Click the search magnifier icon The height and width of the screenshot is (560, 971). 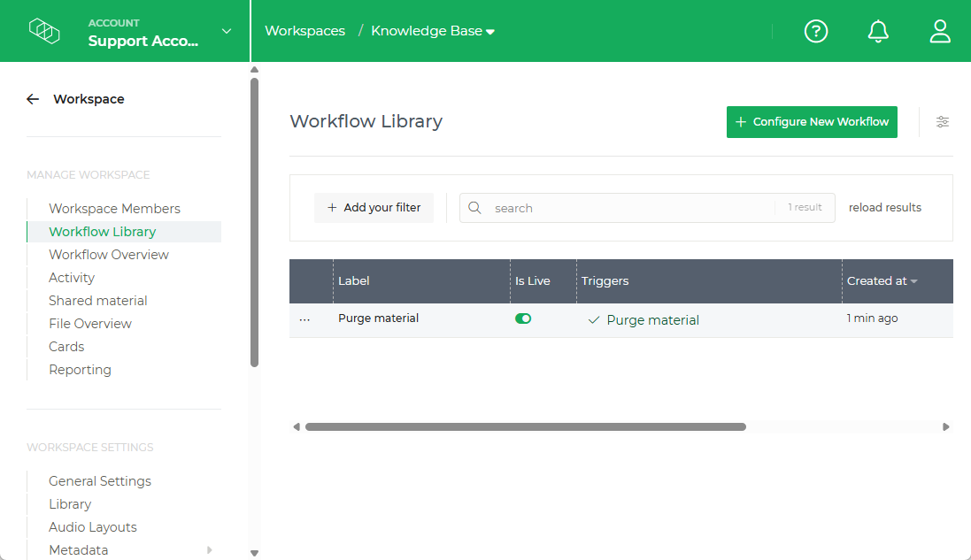474,208
